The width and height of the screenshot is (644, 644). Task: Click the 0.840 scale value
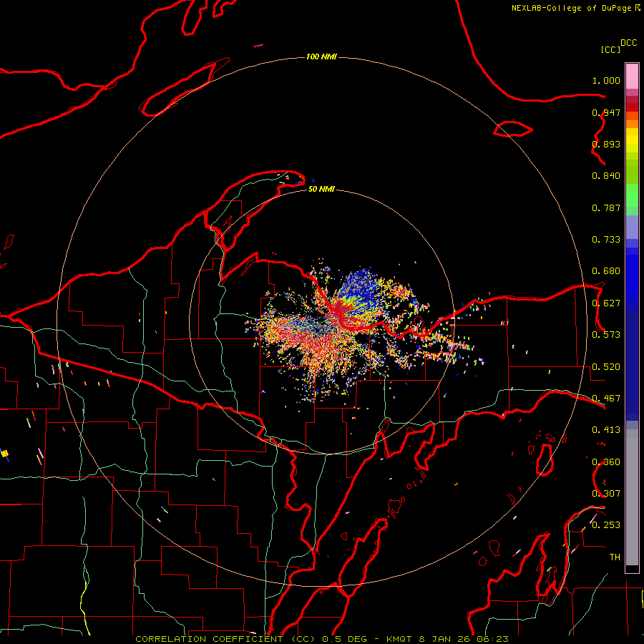[x=606, y=176]
